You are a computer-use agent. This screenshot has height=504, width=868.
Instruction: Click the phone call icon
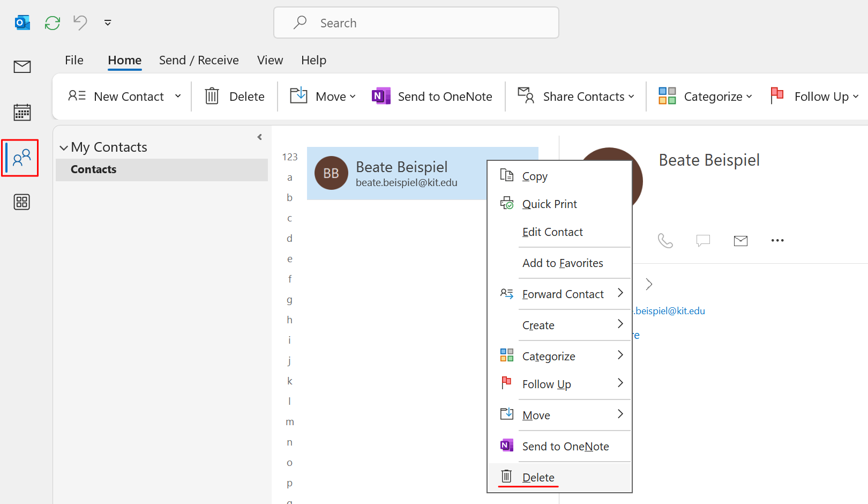(x=665, y=241)
